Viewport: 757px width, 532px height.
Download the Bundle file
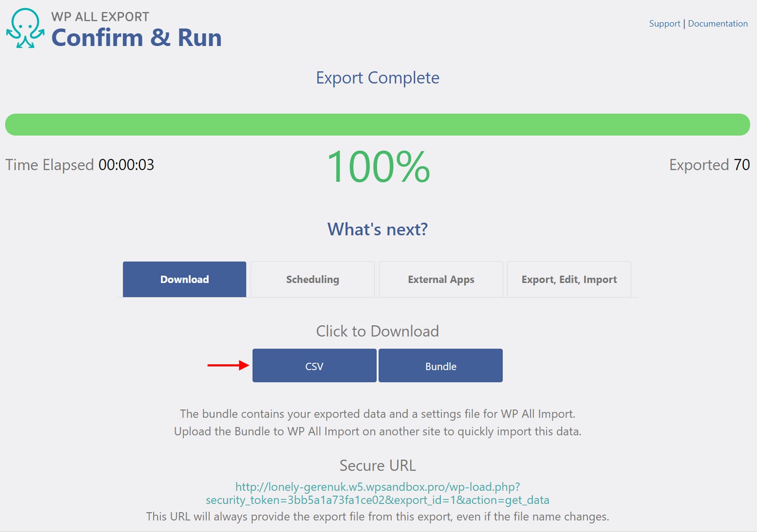440,366
